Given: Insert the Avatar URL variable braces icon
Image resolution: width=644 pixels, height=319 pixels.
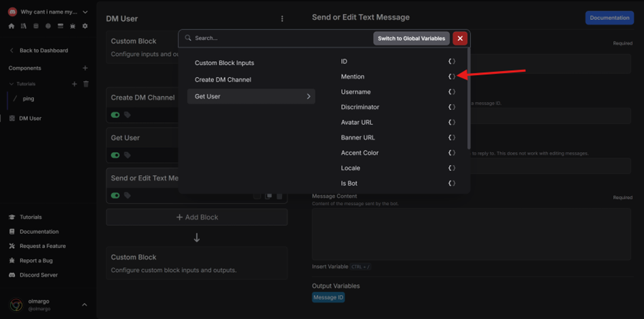Looking at the screenshot, I should point(452,122).
